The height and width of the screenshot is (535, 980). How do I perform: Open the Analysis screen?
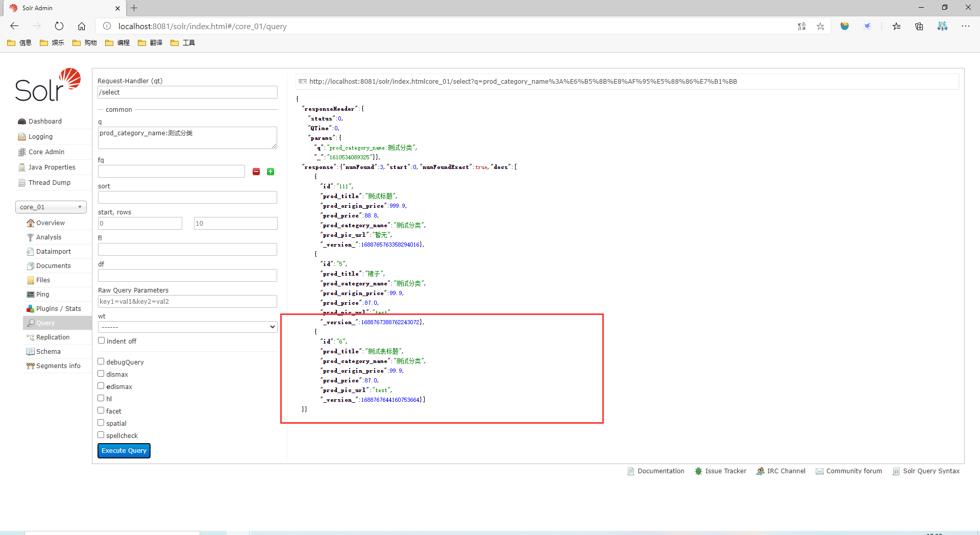pyautogui.click(x=48, y=237)
